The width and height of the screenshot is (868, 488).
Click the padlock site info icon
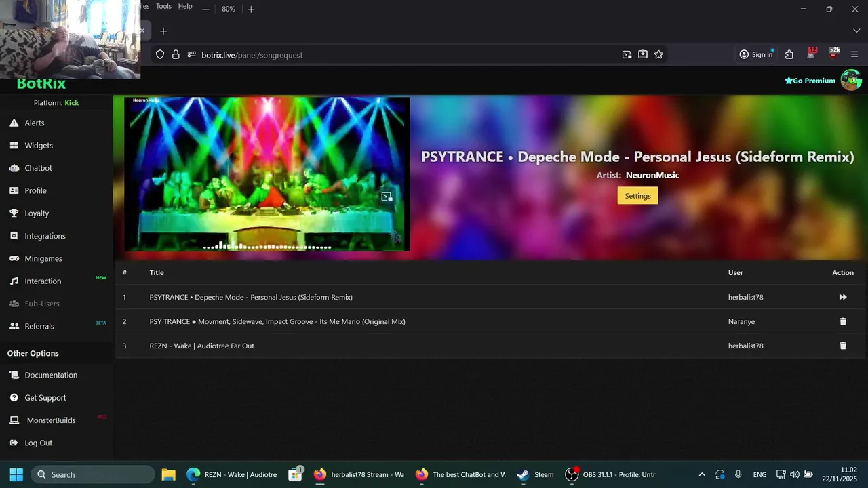(x=176, y=54)
